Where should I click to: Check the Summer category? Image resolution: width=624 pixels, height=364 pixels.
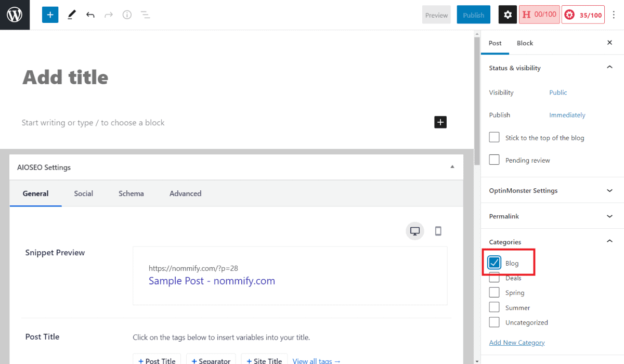495,307
